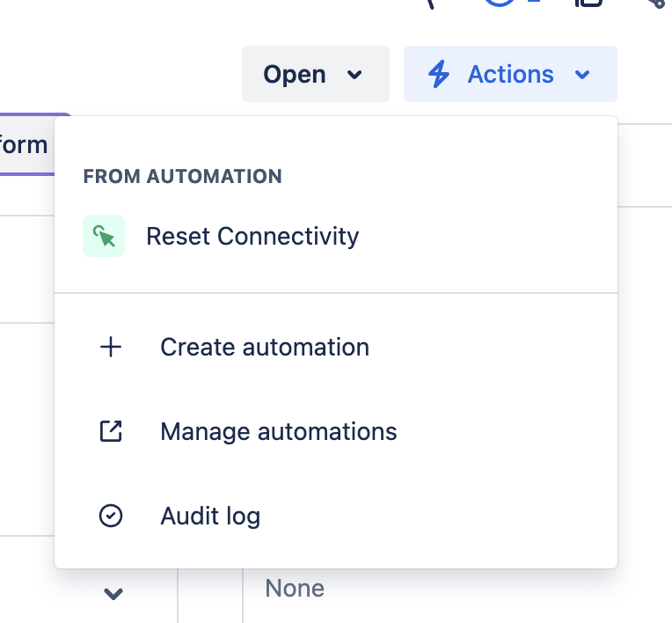This screenshot has height=623, width=672.
Task: Click the external link icon beside Manage automations
Action: 111,431
